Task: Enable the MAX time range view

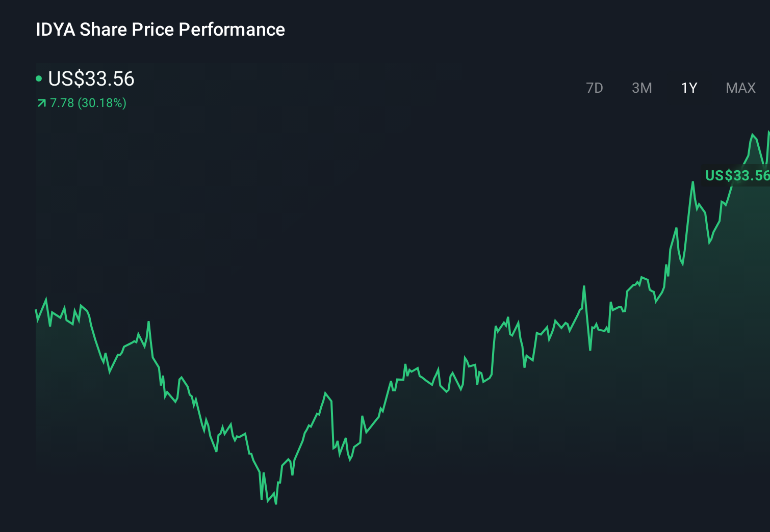Action: (x=740, y=88)
